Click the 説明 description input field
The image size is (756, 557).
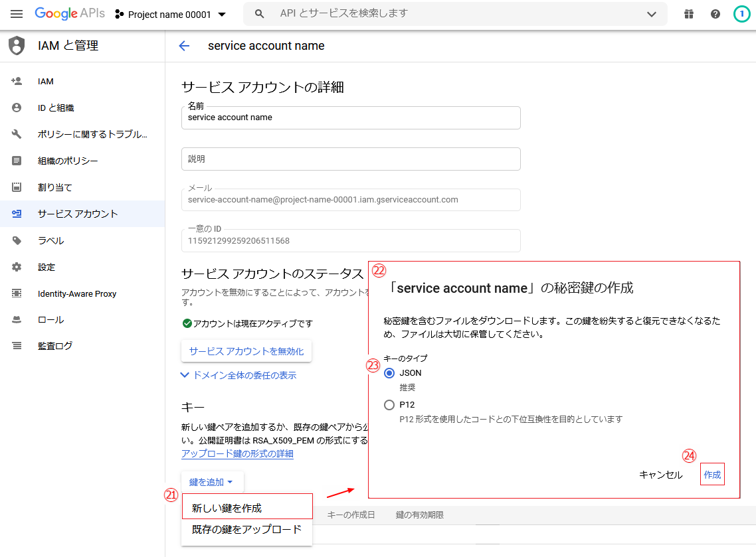pyautogui.click(x=350, y=159)
